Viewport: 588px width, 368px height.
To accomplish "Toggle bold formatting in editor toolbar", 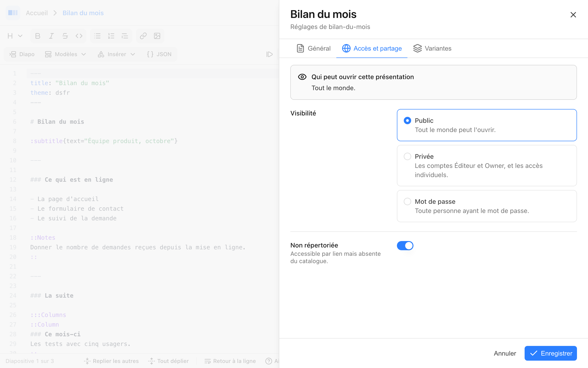I will tap(38, 36).
